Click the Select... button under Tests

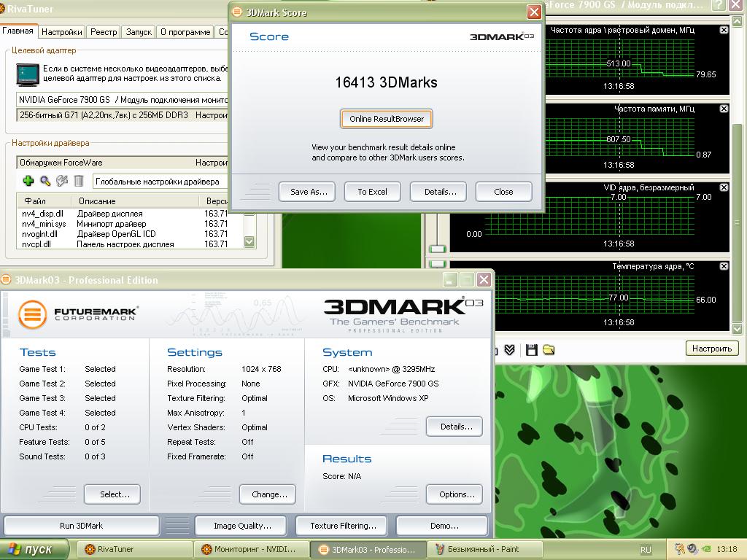pyautogui.click(x=112, y=494)
